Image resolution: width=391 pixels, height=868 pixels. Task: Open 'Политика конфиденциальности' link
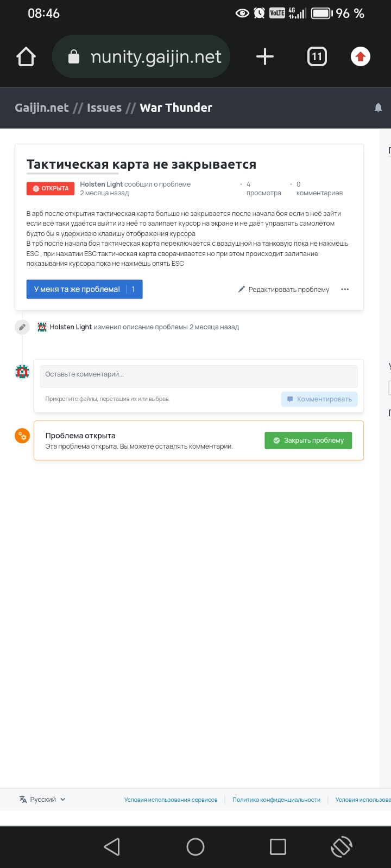point(276,800)
